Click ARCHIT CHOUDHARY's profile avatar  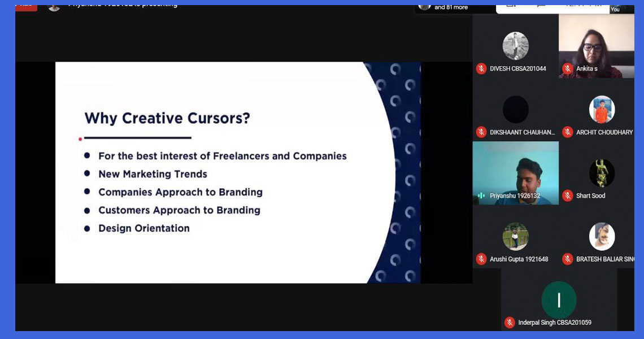point(602,110)
